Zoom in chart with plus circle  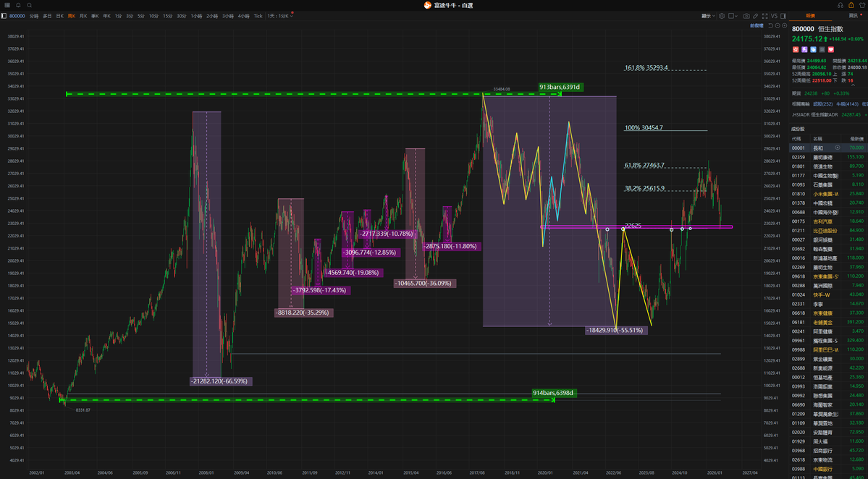[x=785, y=25]
